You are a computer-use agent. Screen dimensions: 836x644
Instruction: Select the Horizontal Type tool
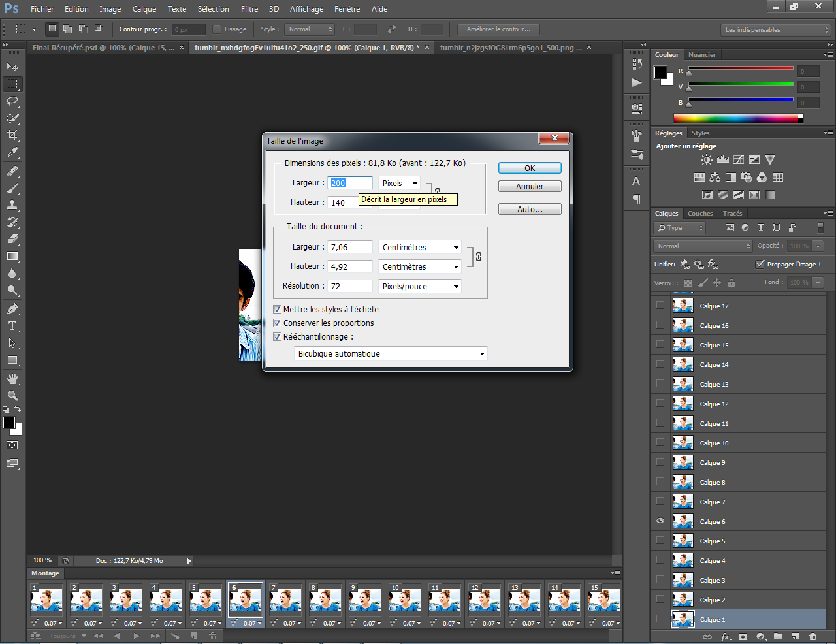click(x=12, y=326)
